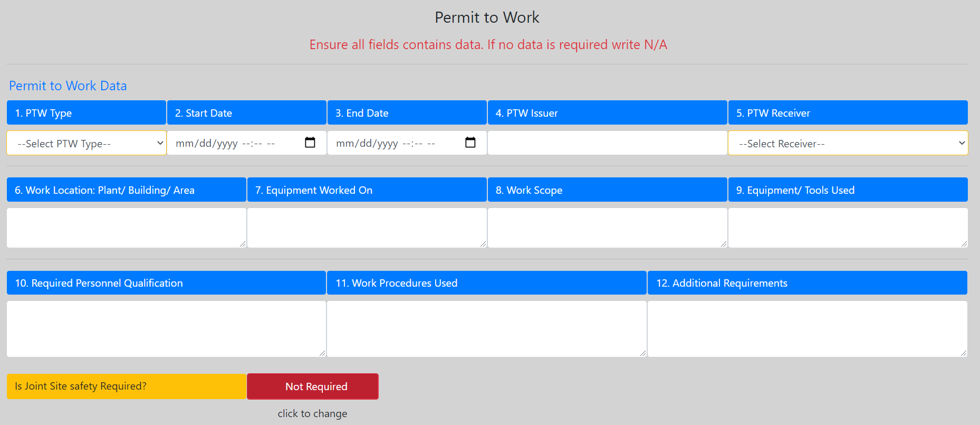Open the End Date calendar picker icon
The height and width of the screenshot is (425, 980).
[470, 143]
